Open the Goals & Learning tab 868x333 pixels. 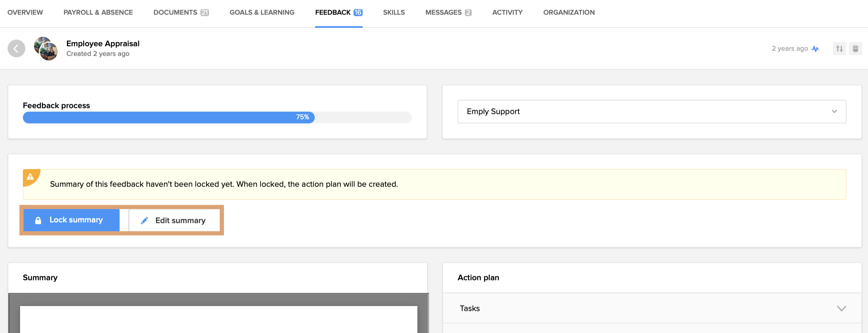tap(262, 12)
